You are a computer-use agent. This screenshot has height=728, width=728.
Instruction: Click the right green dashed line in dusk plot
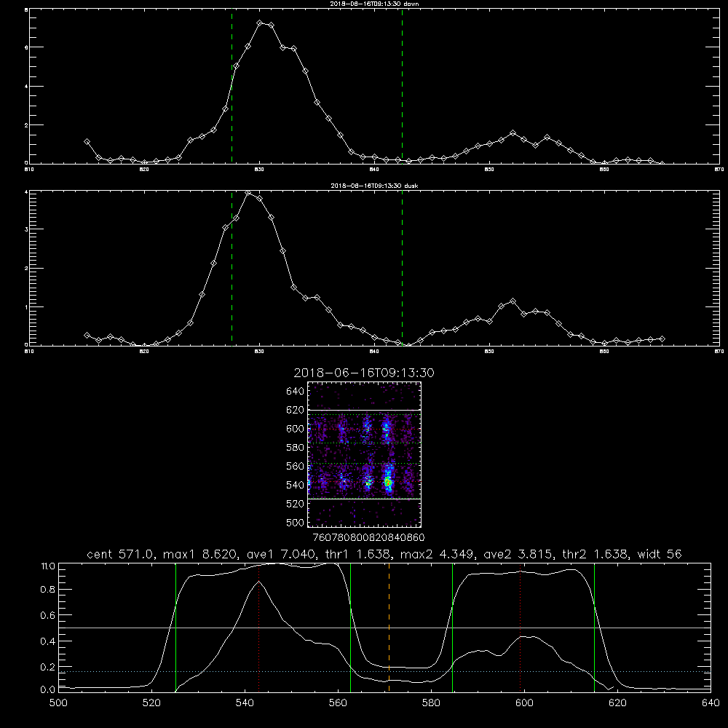[x=402, y=269]
